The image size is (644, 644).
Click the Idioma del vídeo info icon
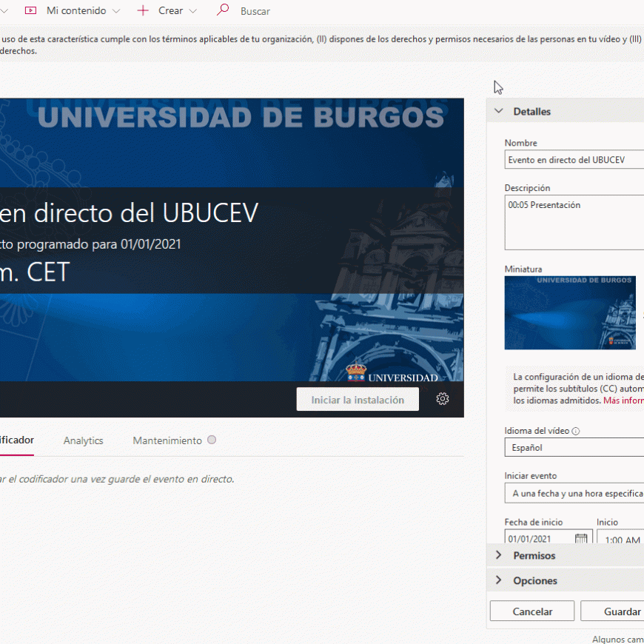point(576,432)
